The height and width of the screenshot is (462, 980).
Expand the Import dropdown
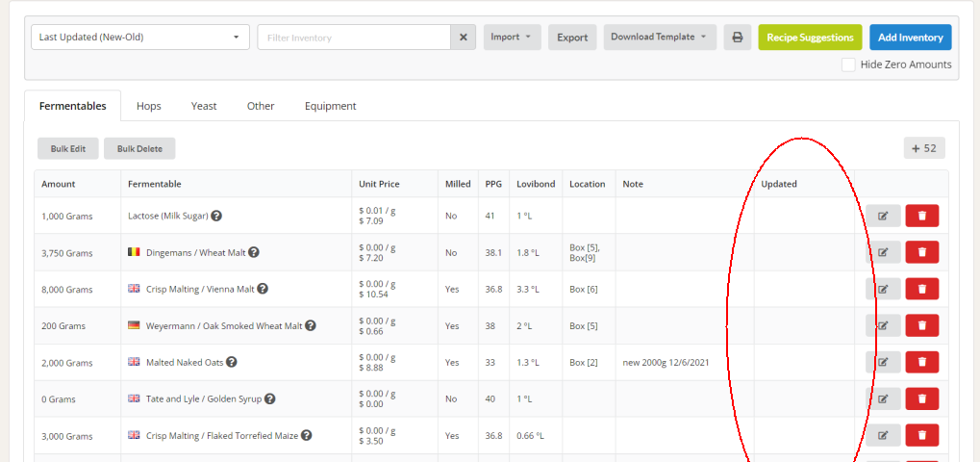pos(512,38)
